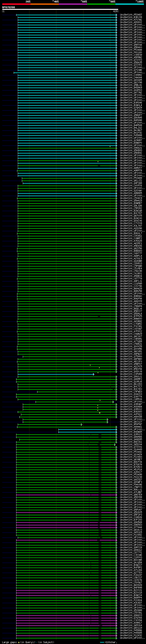Click the UniRef100_P61160 label
The height and width of the screenshot is (644, 146).
tap(131, 53)
